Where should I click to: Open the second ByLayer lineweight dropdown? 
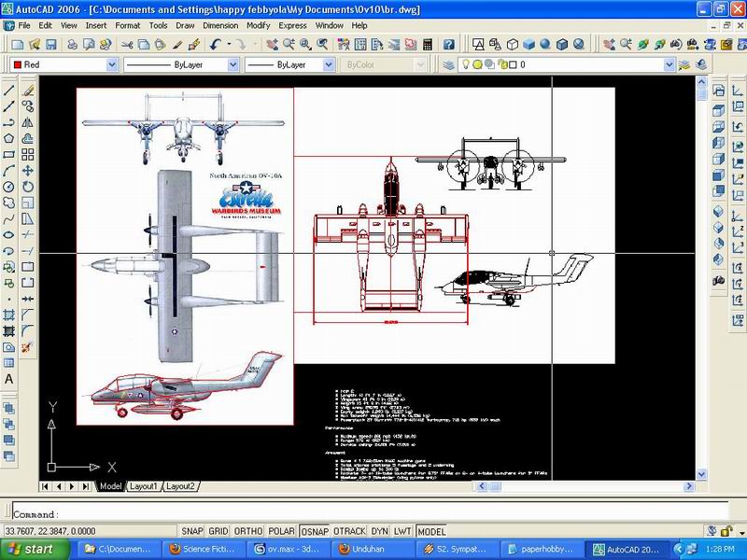coord(329,64)
